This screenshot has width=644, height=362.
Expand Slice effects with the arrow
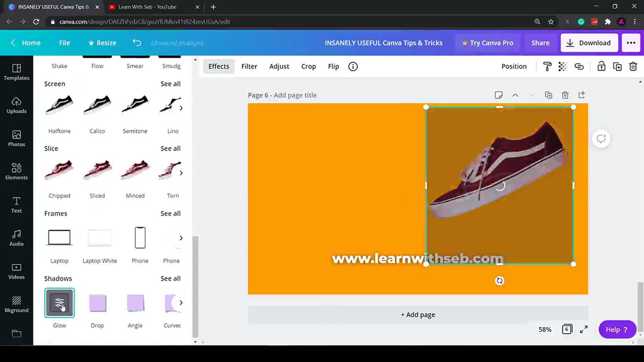pos(181,173)
